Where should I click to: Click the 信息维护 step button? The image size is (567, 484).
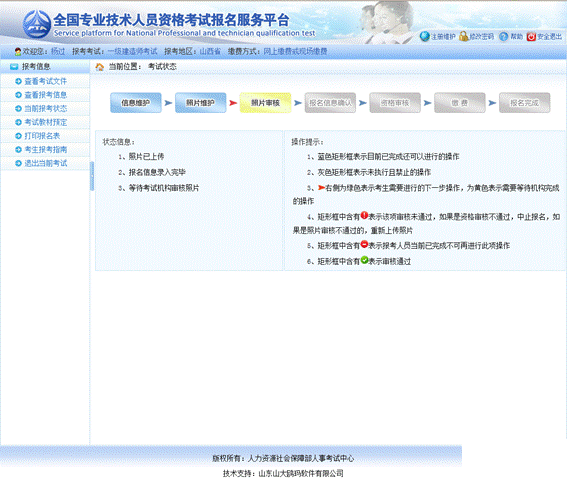coord(136,103)
